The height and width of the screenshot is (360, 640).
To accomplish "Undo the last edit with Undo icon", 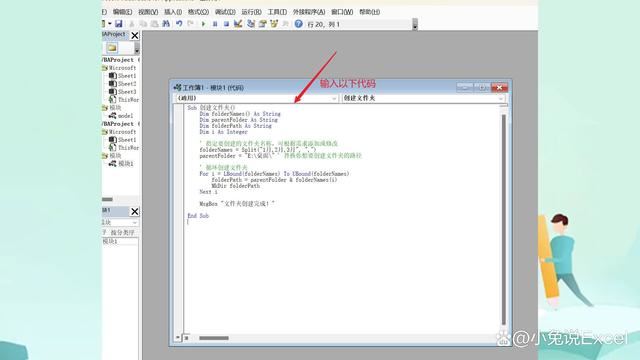I will coord(179,24).
